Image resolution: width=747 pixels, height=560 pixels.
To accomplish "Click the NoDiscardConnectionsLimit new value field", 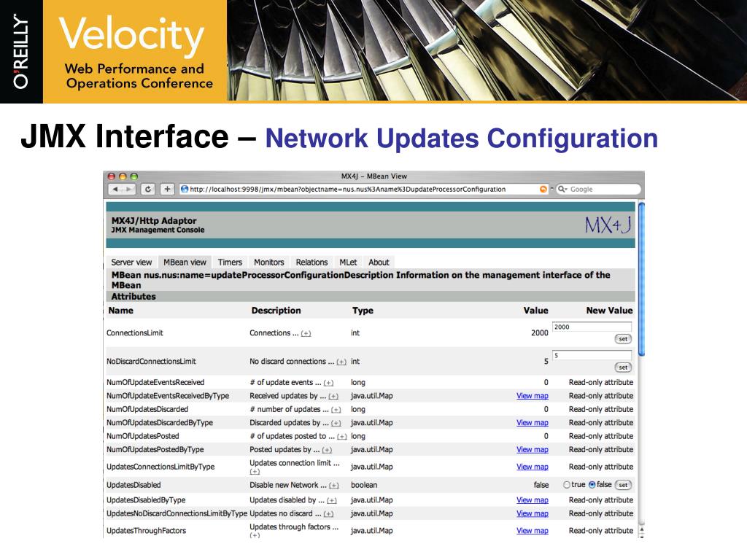I will click(592, 355).
